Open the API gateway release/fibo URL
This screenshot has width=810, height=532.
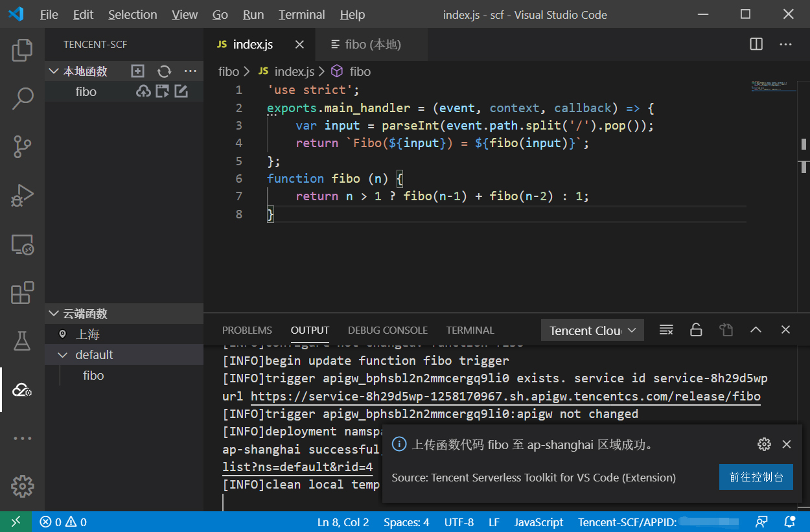505,396
